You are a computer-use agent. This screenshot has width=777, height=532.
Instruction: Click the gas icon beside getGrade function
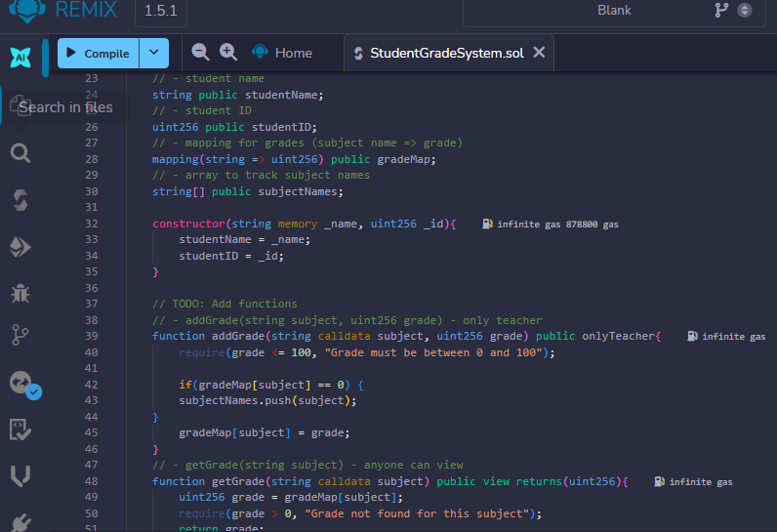click(660, 481)
